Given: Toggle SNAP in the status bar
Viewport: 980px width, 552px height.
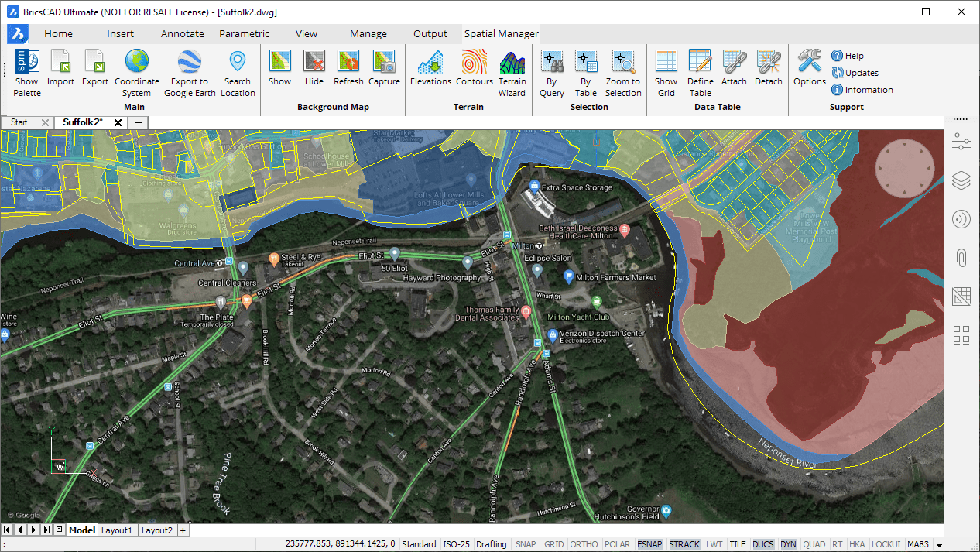Looking at the screenshot, I should (526, 544).
